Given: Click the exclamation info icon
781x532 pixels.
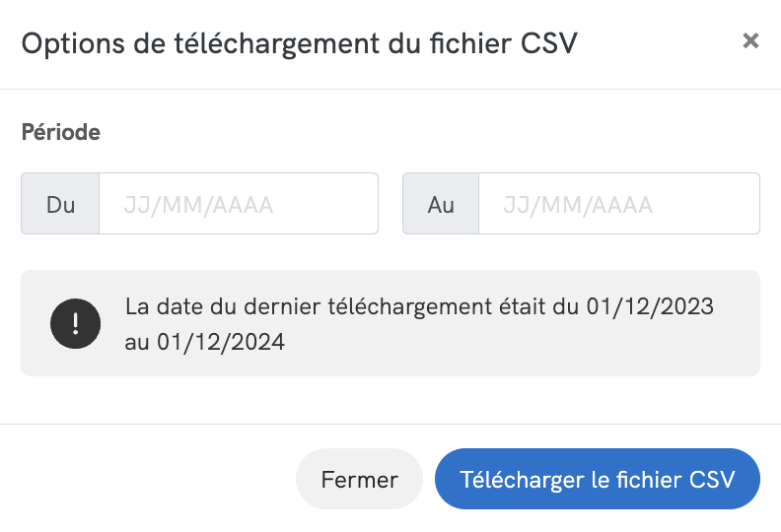Looking at the screenshot, I should tap(76, 323).
